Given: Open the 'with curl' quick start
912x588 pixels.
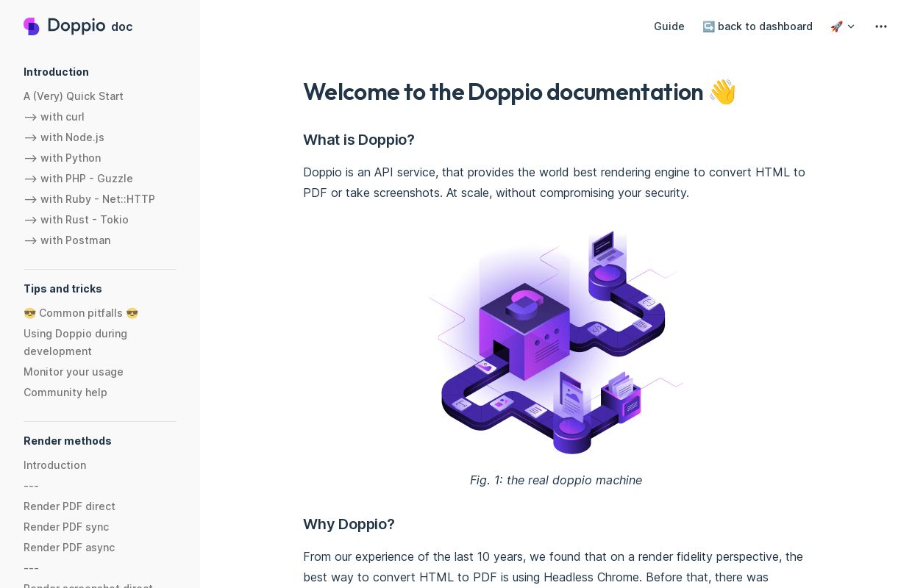Looking at the screenshot, I should (x=54, y=117).
